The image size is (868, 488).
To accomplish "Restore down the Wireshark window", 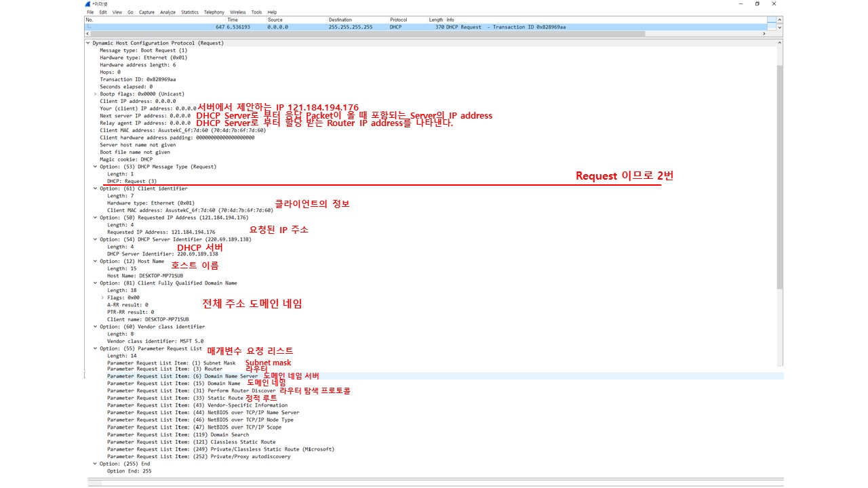I will 757,3.
